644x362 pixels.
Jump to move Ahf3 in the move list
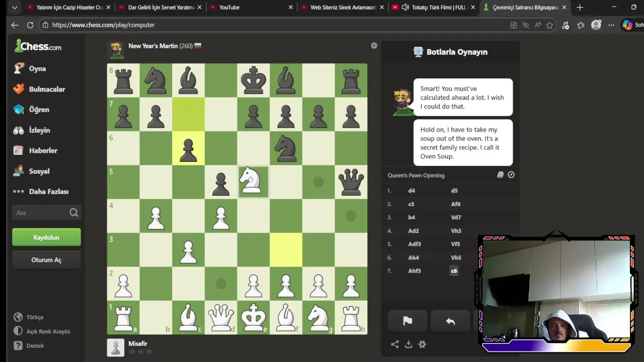click(x=415, y=271)
